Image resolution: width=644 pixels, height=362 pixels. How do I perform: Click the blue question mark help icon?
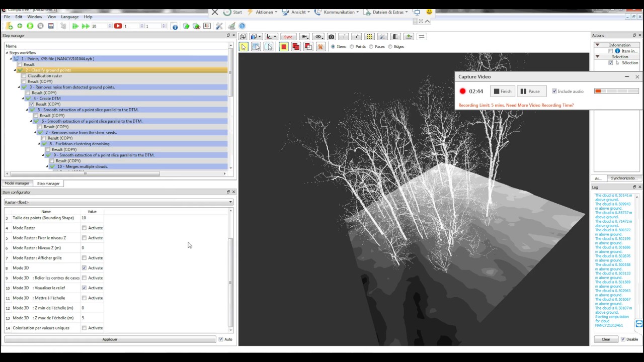point(242,26)
